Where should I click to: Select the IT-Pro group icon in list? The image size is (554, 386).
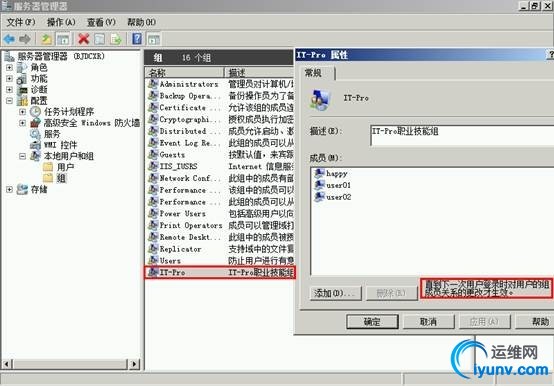pos(153,272)
